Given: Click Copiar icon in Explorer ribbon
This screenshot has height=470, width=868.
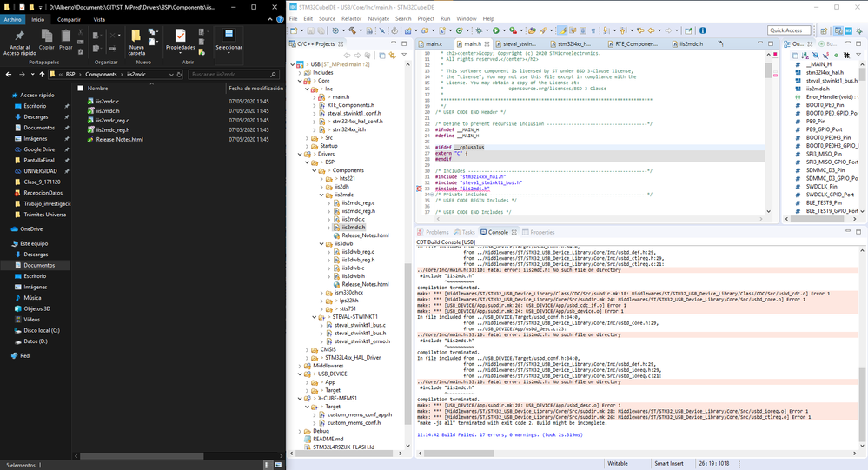Looking at the screenshot, I should click(47, 36).
